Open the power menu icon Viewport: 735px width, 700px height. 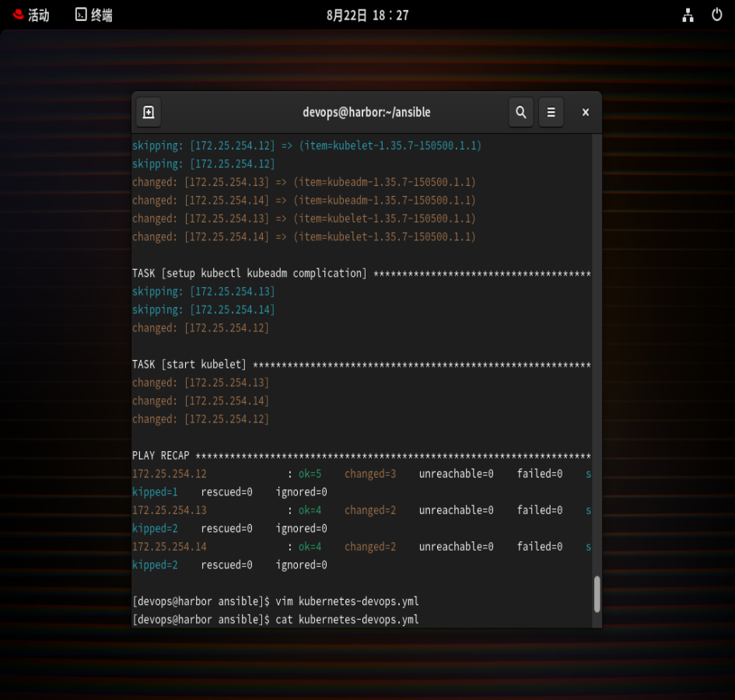pos(716,15)
